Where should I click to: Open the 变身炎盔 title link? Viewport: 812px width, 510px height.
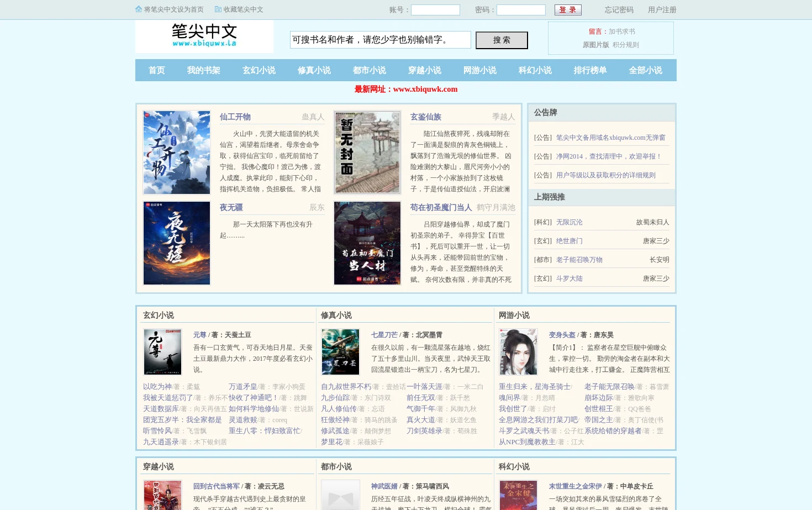coord(562,335)
